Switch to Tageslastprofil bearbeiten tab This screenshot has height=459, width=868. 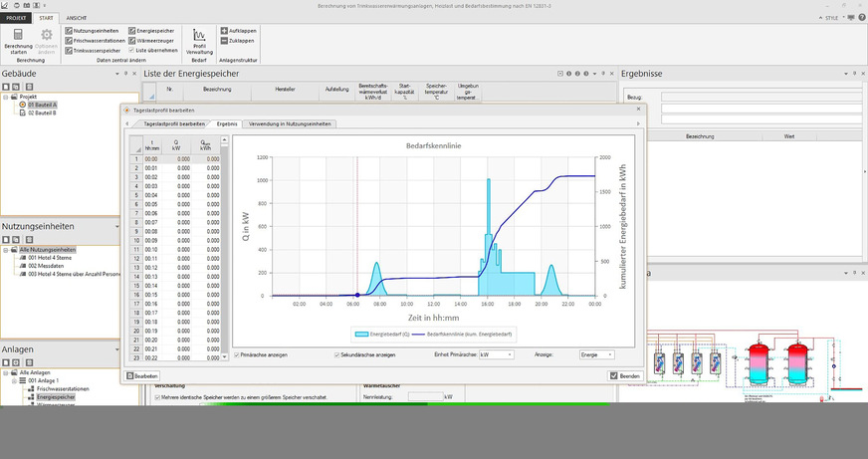(174, 124)
